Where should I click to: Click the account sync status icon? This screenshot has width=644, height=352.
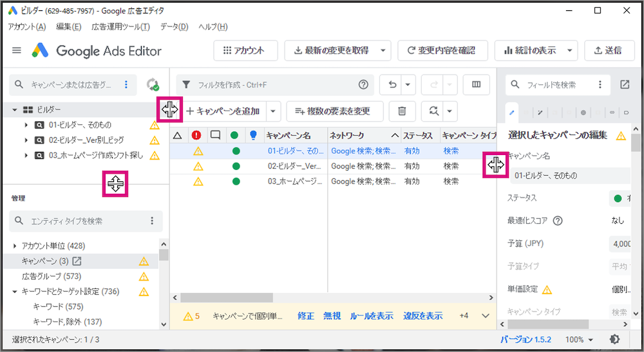[153, 84]
